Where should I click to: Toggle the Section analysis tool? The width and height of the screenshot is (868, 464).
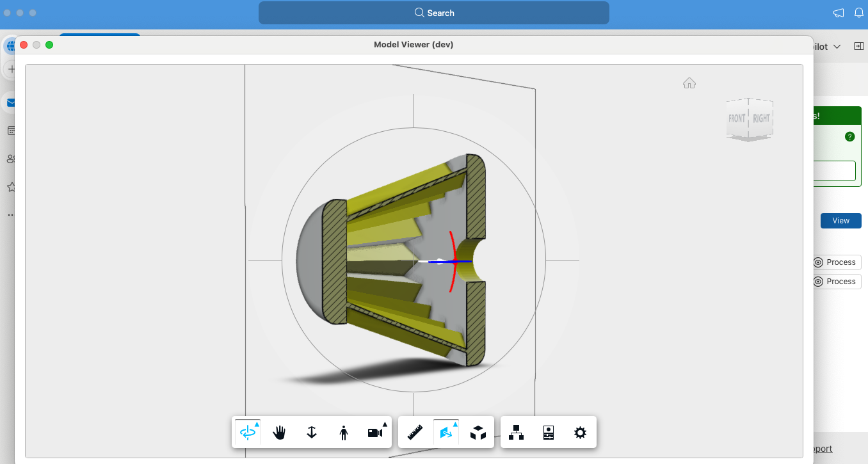point(446,433)
